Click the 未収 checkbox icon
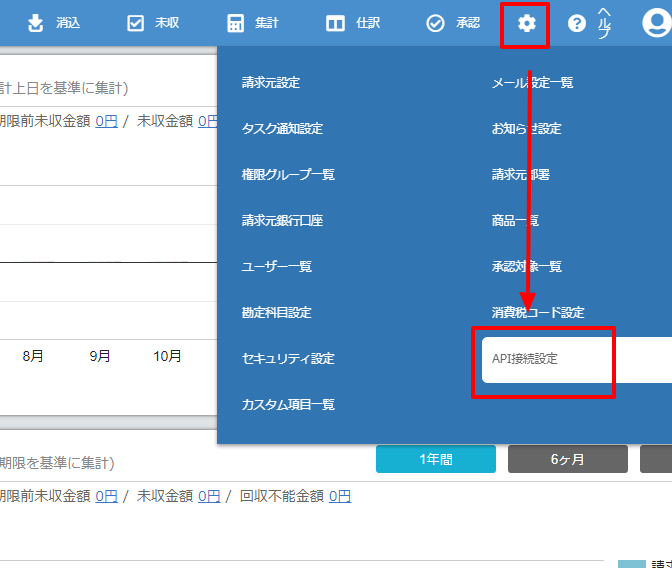This screenshot has height=568, width=672. 135,23
